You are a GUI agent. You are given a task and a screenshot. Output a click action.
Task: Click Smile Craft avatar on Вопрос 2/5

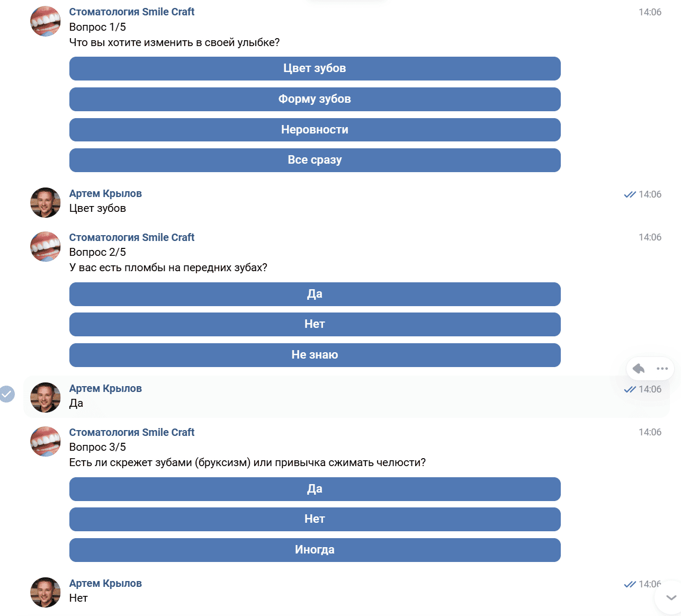click(46, 247)
